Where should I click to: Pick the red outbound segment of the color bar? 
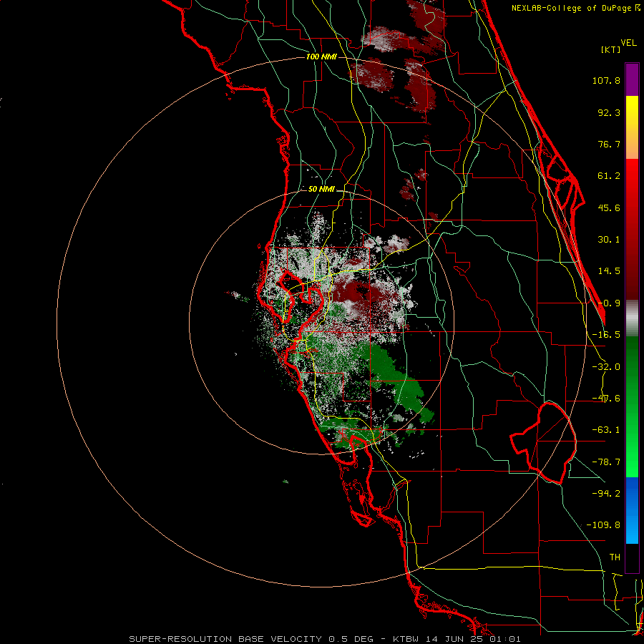coord(632,229)
